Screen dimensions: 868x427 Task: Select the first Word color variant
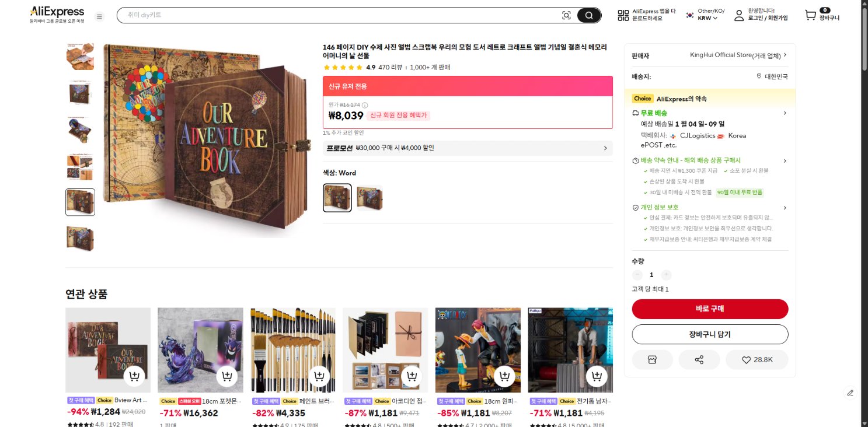(337, 198)
